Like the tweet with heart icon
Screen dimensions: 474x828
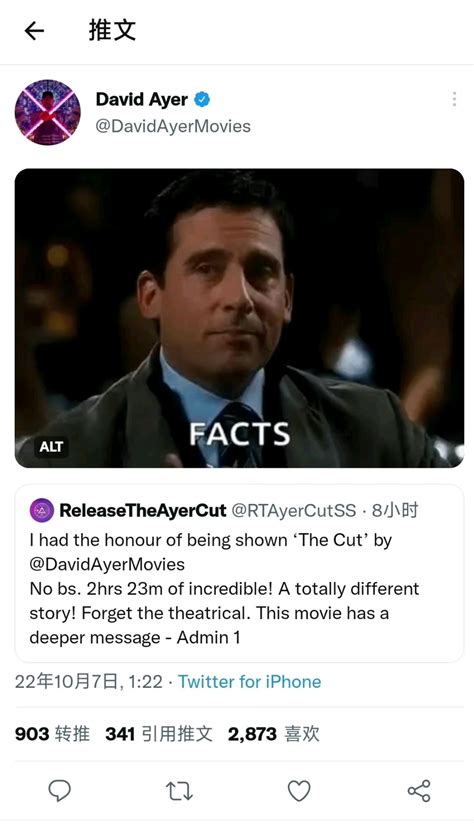click(x=299, y=791)
